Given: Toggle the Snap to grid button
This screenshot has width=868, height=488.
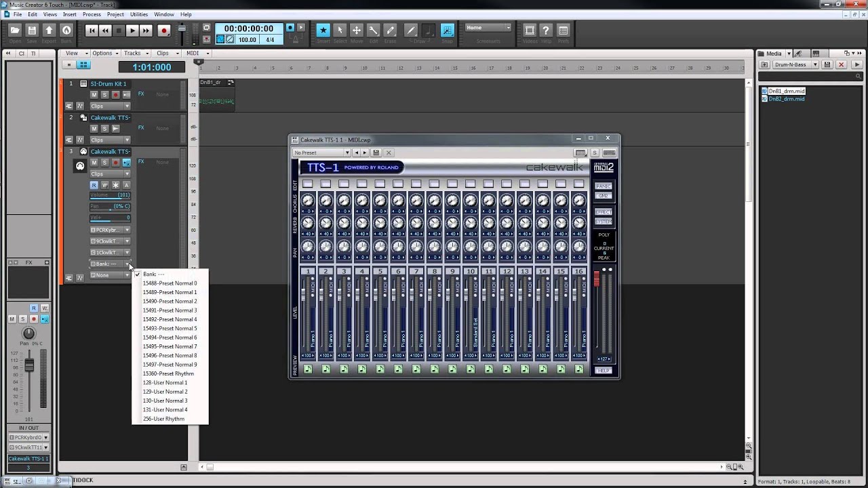Looking at the screenshot, I should (x=447, y=30).
